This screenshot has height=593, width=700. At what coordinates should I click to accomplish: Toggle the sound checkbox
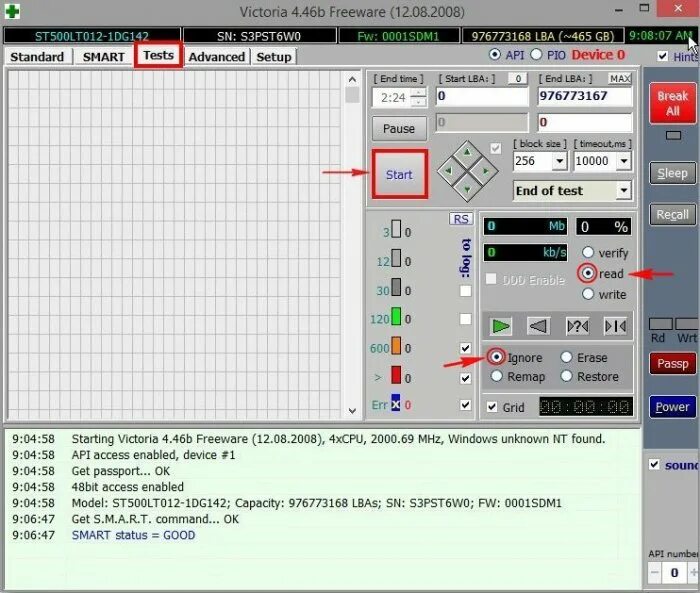click(654, 464)
